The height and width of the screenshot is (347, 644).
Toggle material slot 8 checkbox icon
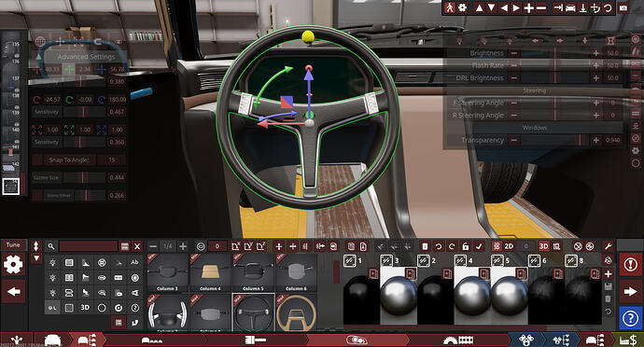click(x=571, y=260)
